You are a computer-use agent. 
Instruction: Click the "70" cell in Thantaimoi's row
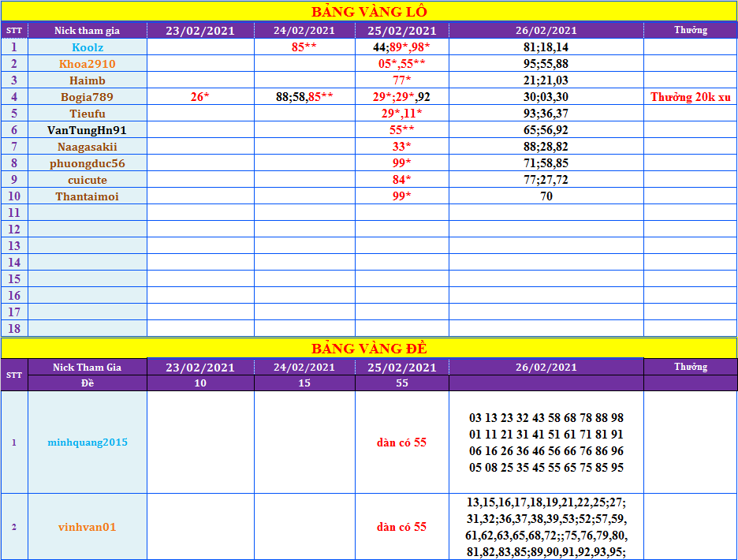pyautogui.click(x=546, y=196)
